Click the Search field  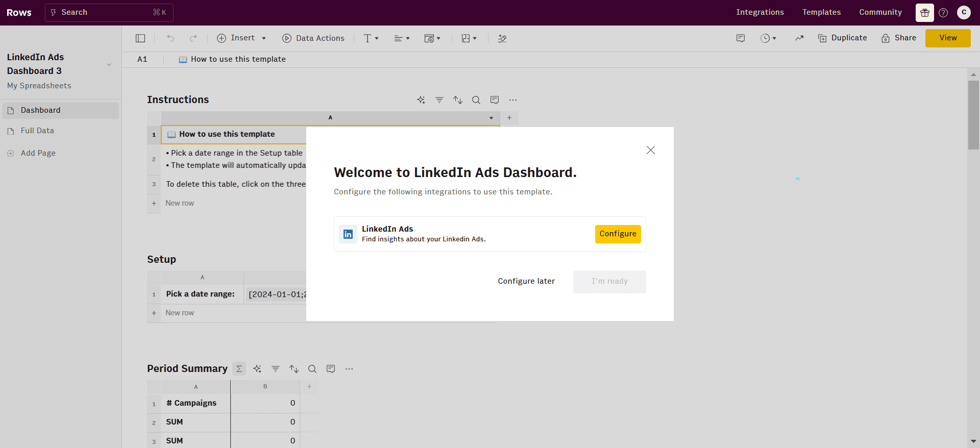(x=109, y=13)
